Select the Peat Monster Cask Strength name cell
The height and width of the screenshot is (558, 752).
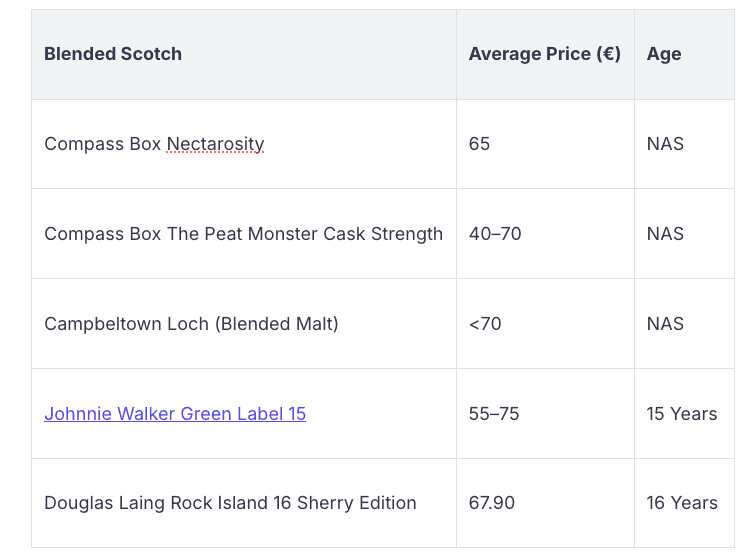click(243, 234)
